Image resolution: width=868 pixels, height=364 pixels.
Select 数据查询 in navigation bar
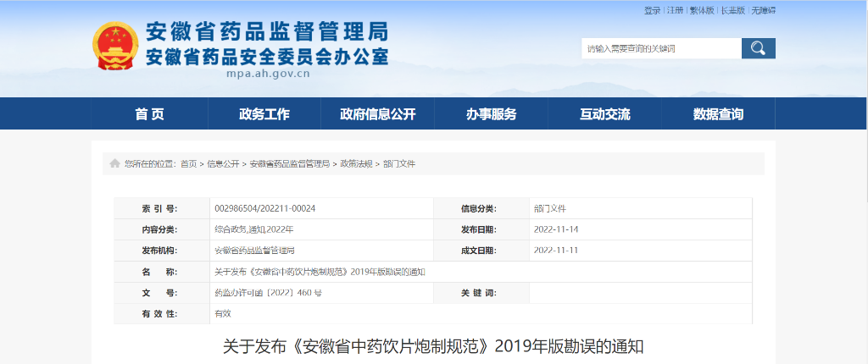[718, 114]
